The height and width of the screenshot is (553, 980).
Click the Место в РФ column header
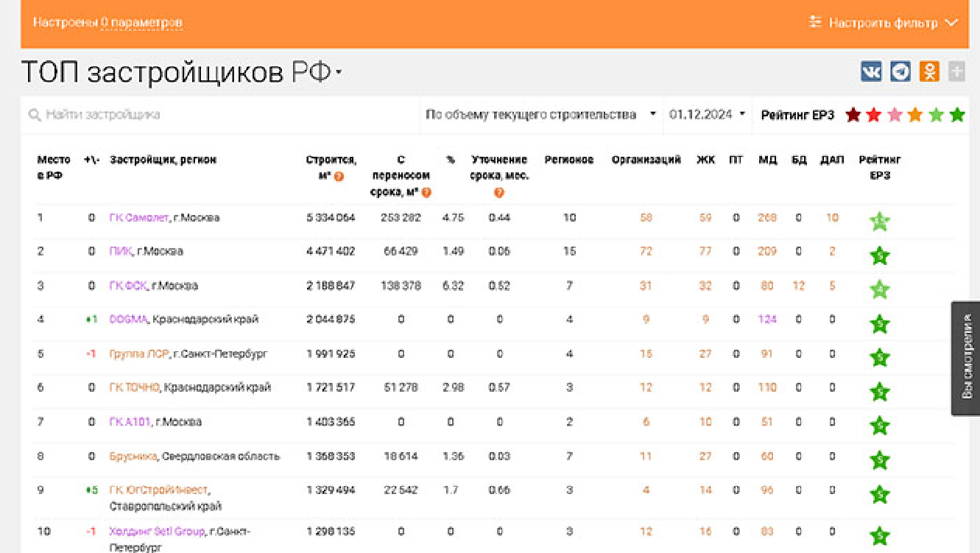tap(54, 168)
